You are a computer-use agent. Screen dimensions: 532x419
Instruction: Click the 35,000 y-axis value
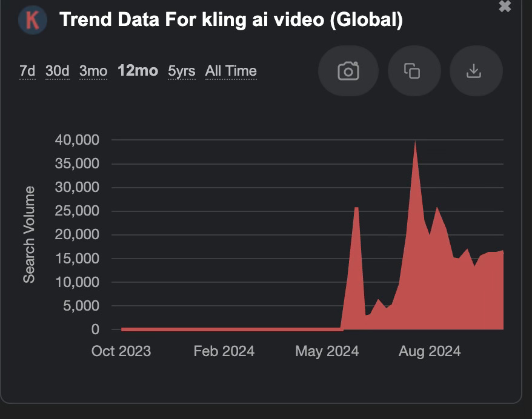point(77,163)
